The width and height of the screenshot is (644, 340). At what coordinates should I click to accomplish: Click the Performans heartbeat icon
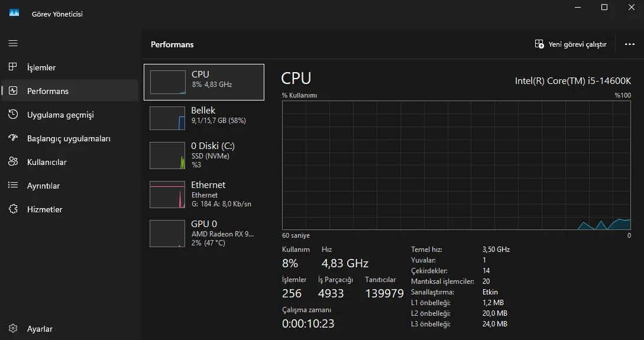13,90
